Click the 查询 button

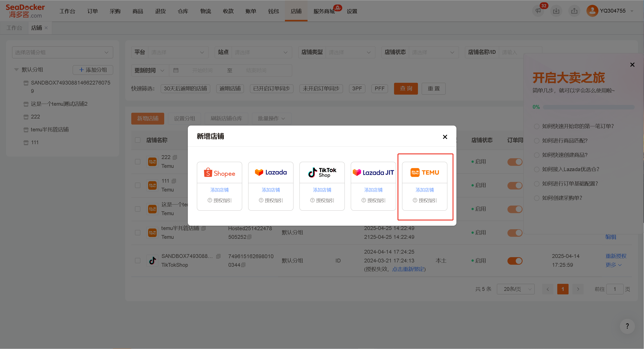(x=406, y=89)
